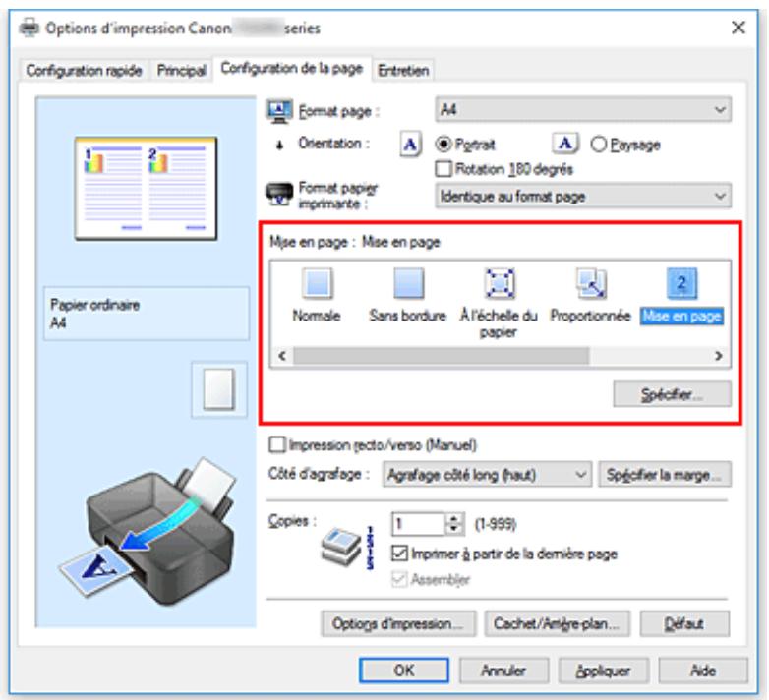Click the layout list left scroll arrow

tap(282, 356)
